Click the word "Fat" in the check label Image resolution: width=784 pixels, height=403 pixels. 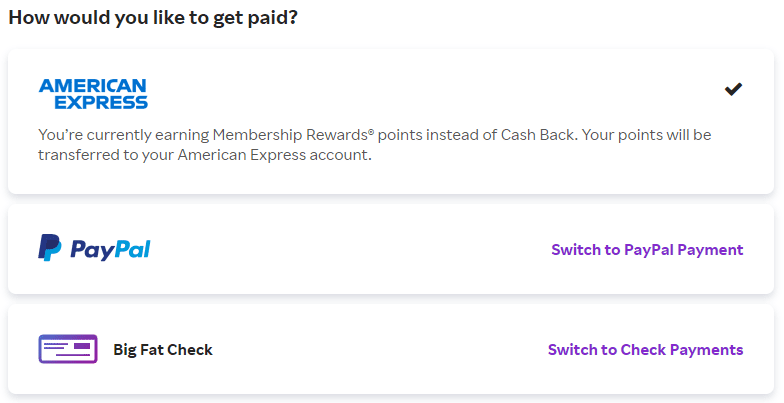click(x=152, y=349)
